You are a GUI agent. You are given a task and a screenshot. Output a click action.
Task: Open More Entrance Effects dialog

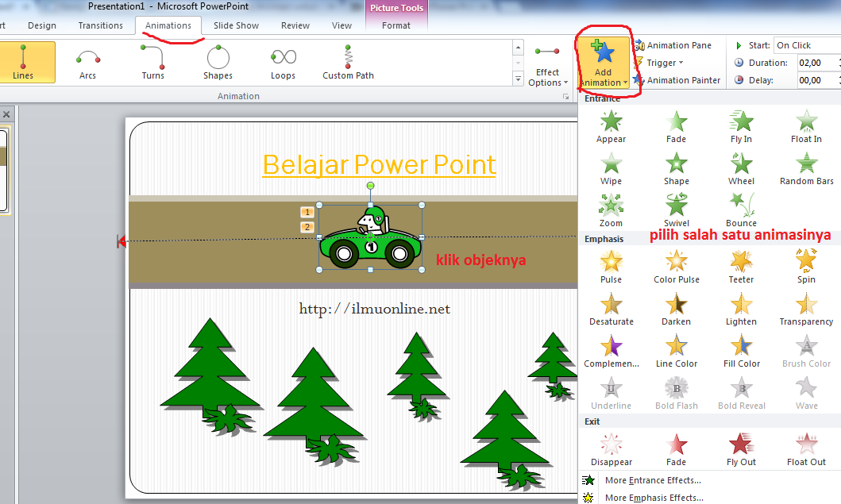[653, 480]
